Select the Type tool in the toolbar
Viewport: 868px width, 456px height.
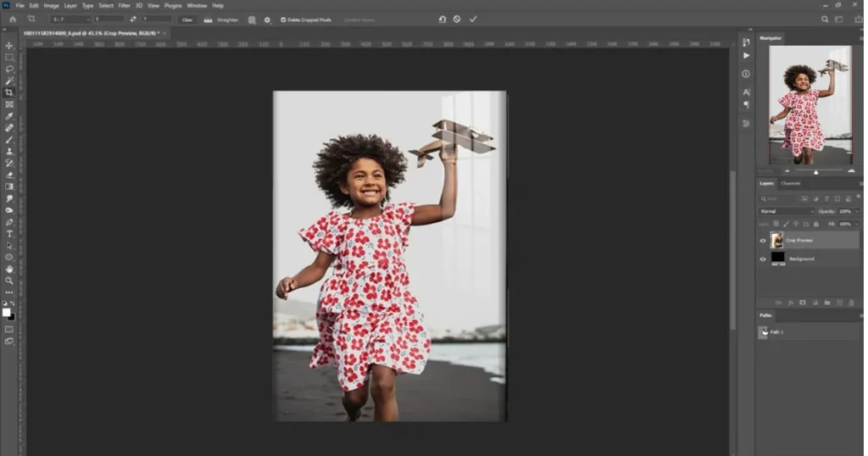[x=9, y=234]
